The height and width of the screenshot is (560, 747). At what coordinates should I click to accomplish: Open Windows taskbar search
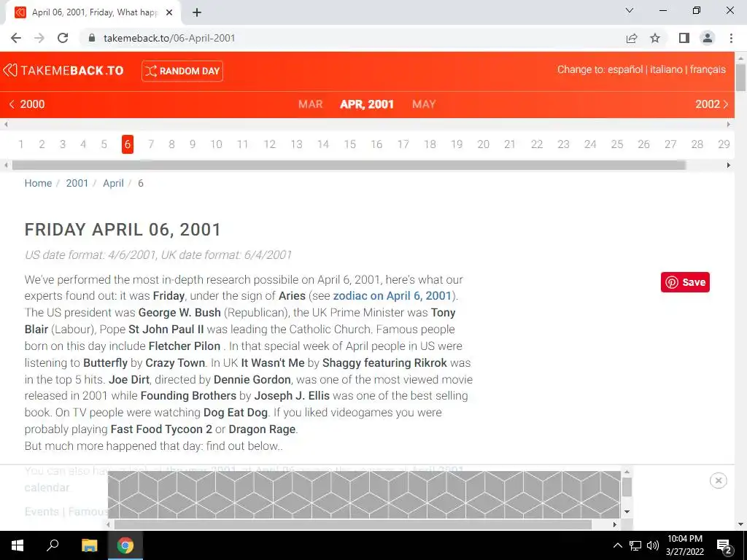click(x=53, y=545)
